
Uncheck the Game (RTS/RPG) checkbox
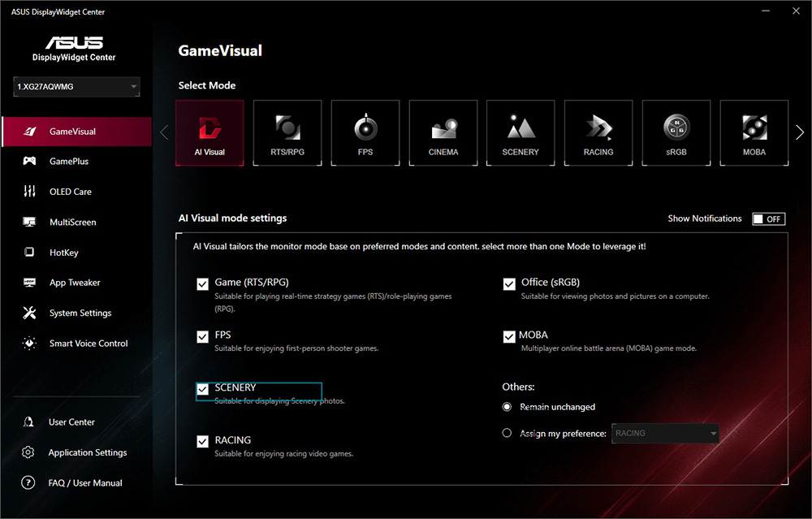tap(203, 284)
